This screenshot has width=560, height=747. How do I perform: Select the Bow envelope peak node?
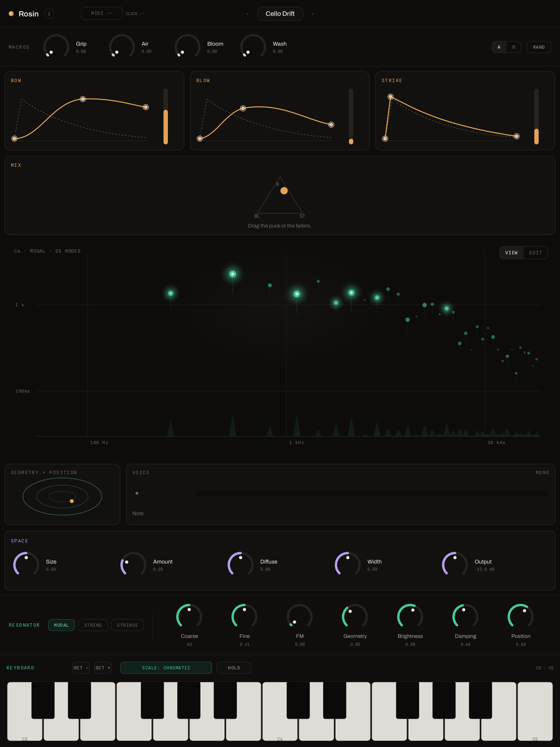click(83, 99)
